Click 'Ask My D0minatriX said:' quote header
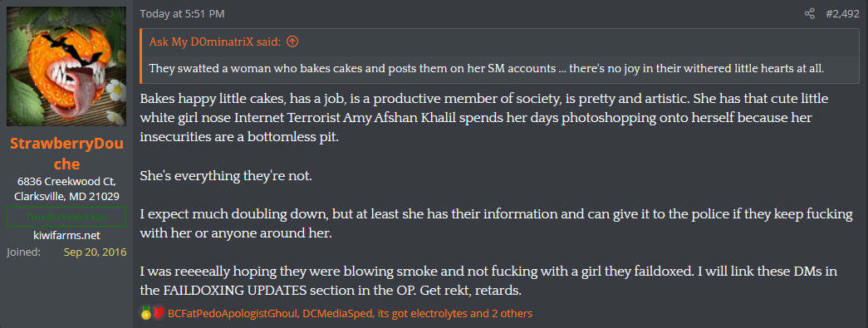Viewport: 868px width, 328px height. [x=215, y=42]
